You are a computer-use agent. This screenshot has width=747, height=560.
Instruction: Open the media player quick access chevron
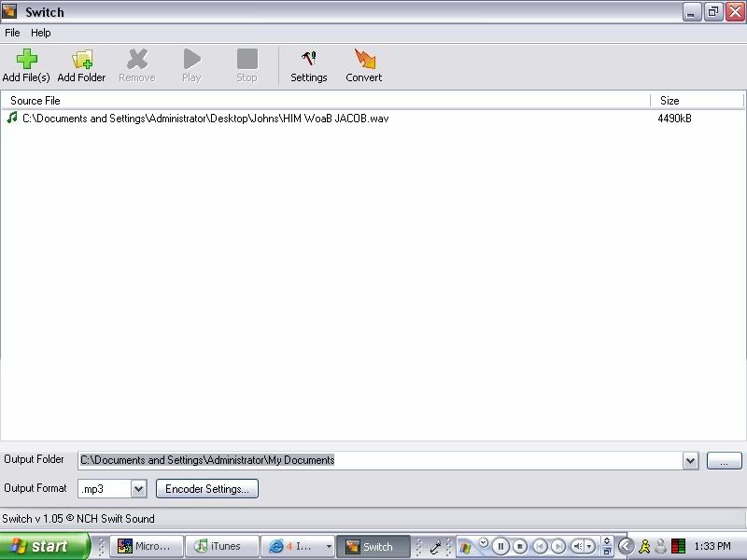(x=483, y=542)
